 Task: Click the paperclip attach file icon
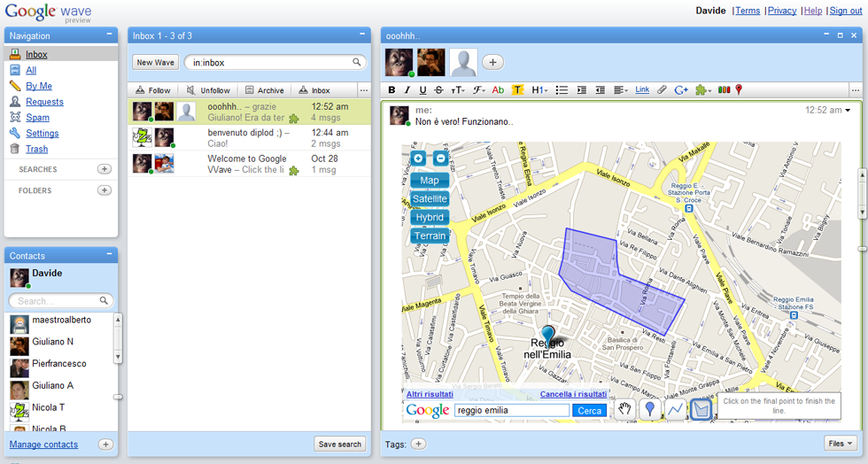(662, 89)
